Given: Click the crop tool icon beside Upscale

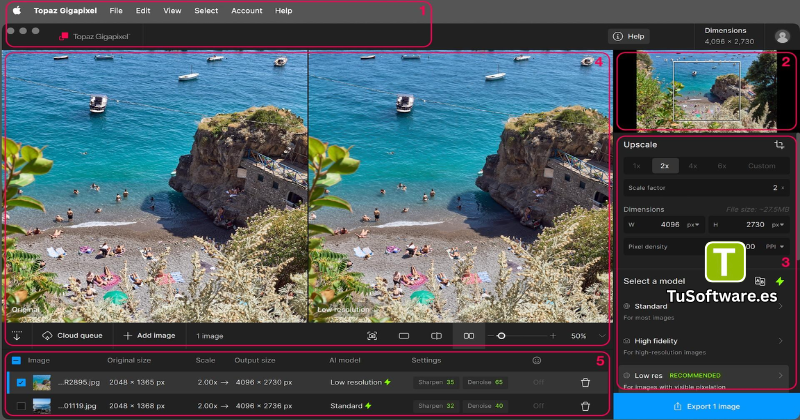Looking at the screenshot, I should 779,145.
